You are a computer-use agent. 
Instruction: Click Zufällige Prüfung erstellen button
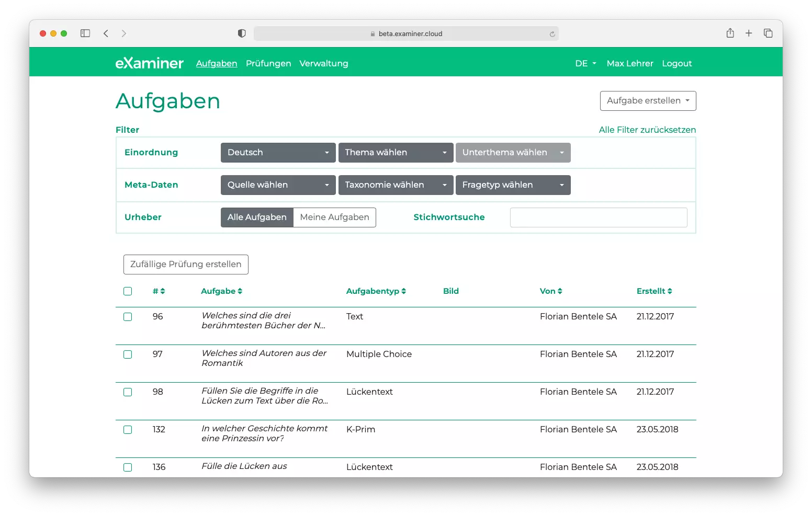click(x=186, y=265)
